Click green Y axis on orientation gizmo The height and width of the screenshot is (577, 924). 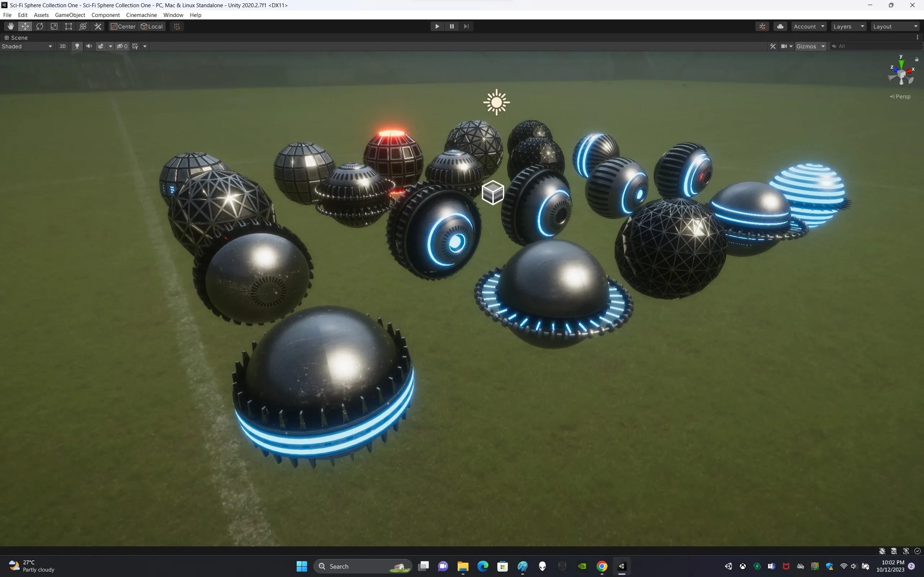point(901,63)
